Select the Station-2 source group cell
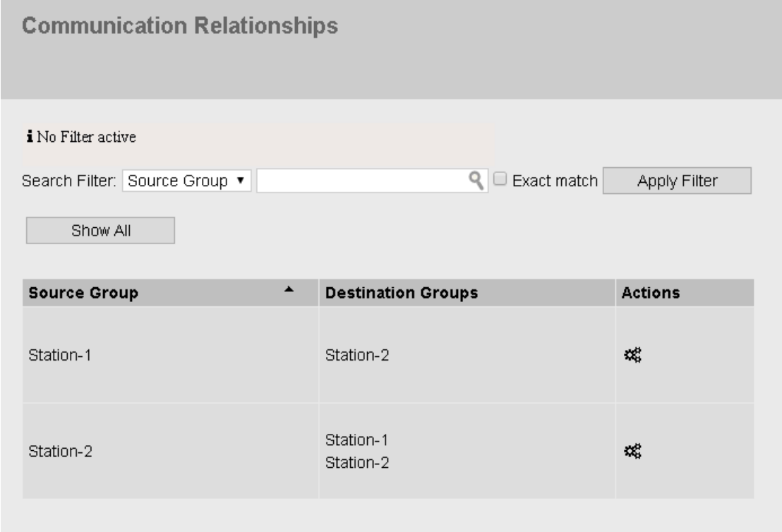The width and height of the screenshot is (782, 532). coord(61,452)
